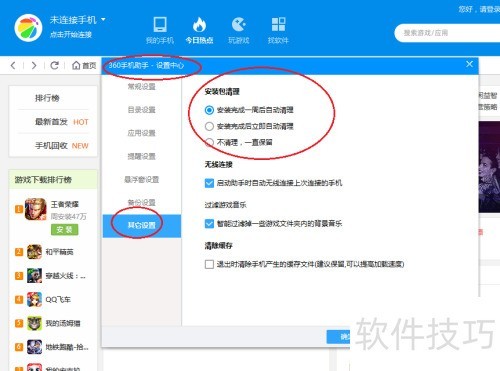The height and width of the screenshot is (371, 500).
Task: Switch to 常规设置 tab
Action: 142,87
